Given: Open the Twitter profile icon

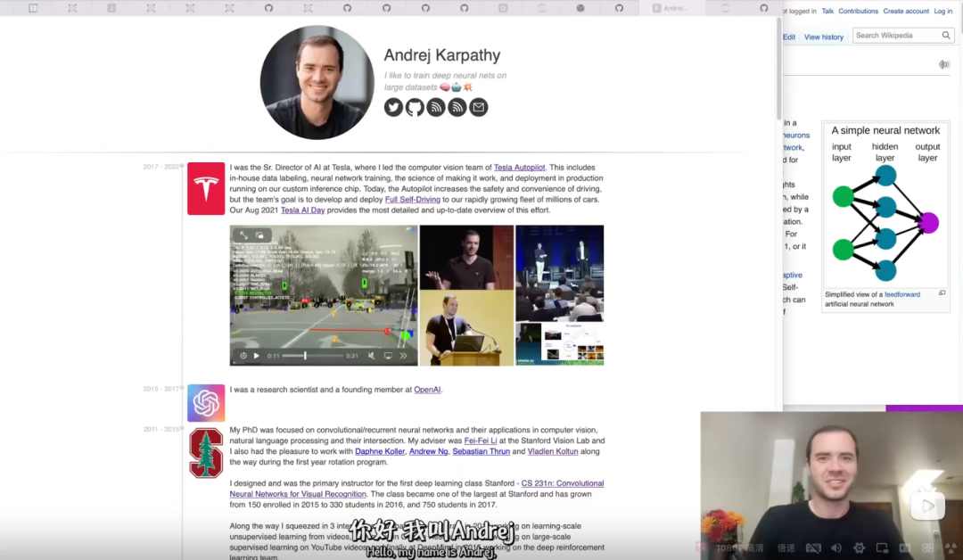Looking at the screenshot, I should tap(394, 108).
